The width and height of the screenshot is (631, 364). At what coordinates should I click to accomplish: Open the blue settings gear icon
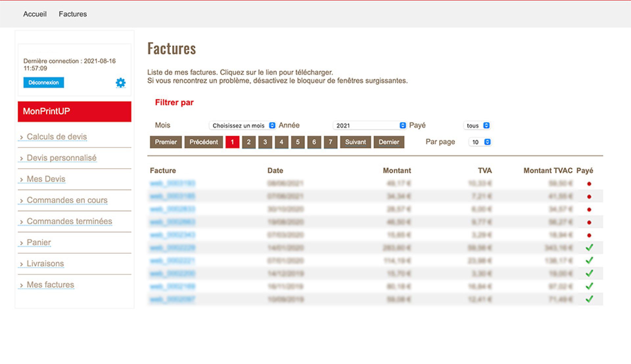coord(121,83)
